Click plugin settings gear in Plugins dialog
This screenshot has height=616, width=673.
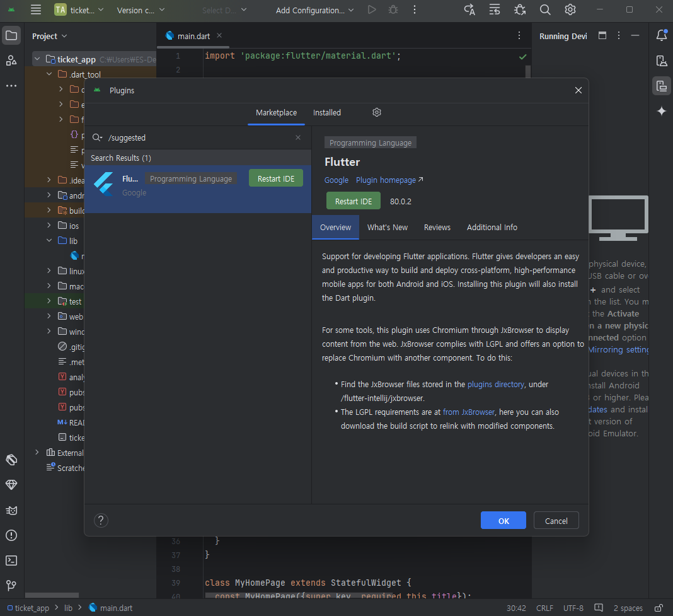click(x=376, y=113)
